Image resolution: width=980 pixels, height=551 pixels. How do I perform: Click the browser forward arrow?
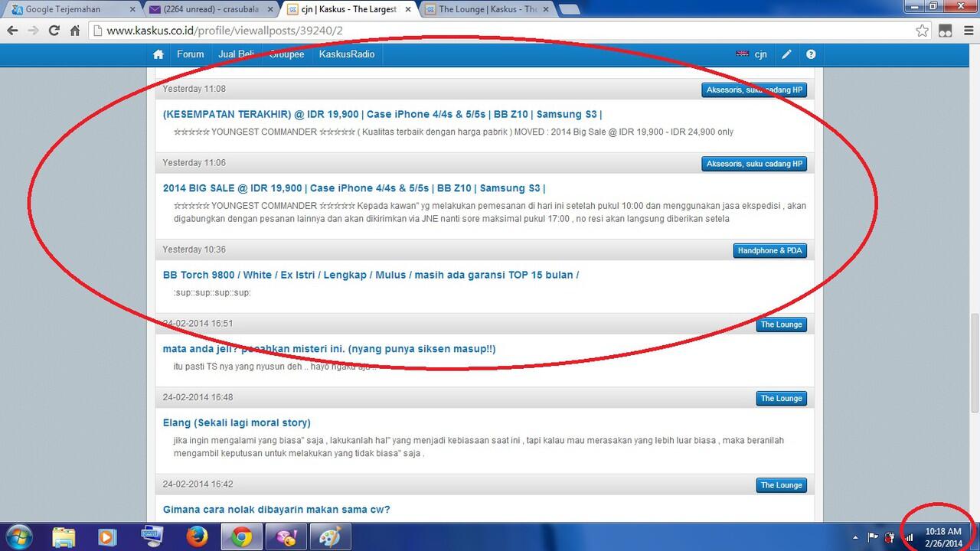(33, 31)
